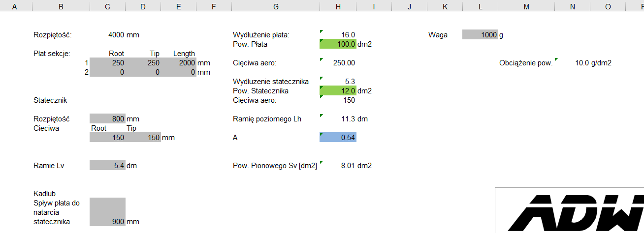The height and width of the screenshot is (233, 644).
Task: Select green Pow. Statecznika 12.0 cell
Action: click(338, 91)
